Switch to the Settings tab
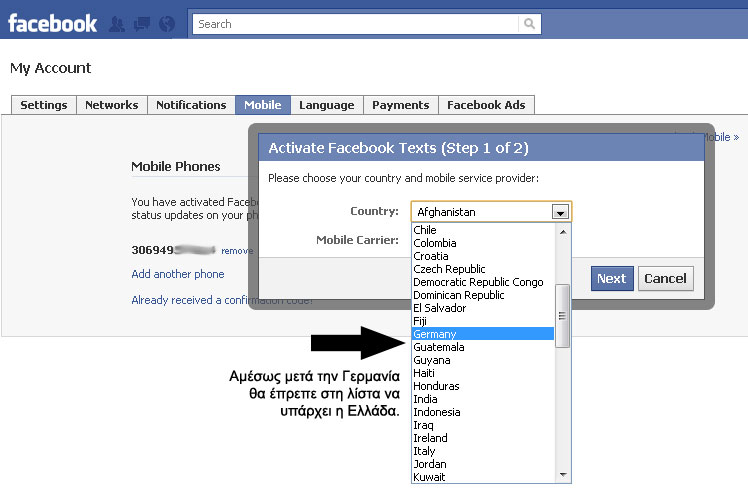This screenshot has height=498, width=748. tap(44, 105)
